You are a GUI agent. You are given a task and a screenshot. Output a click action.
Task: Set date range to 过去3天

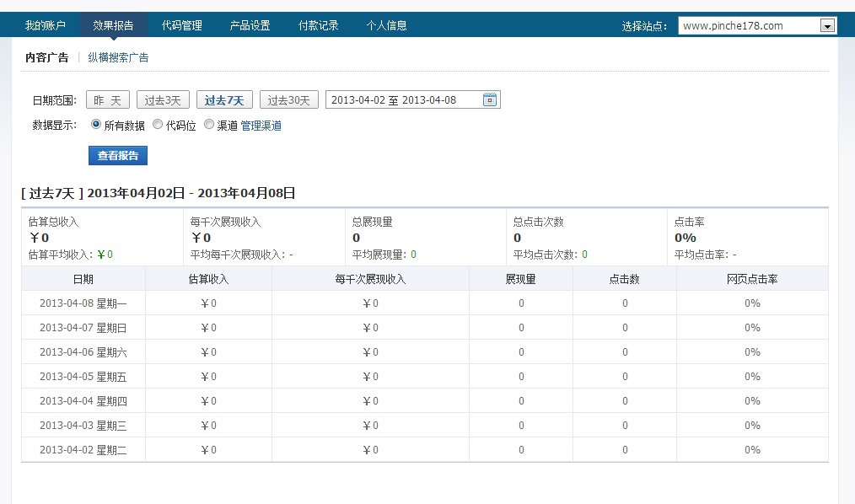click(x=163, y=100)
